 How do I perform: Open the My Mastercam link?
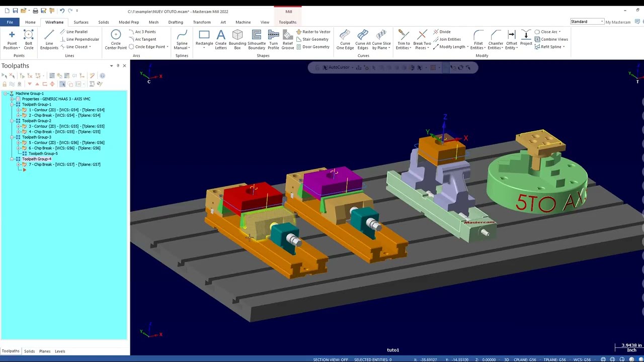point(618,22)
